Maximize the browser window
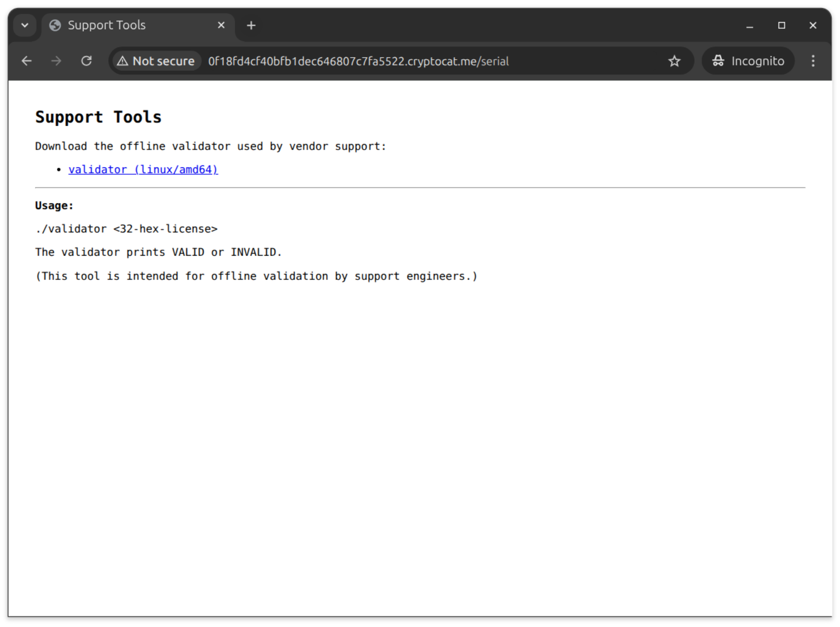 (x=781, y=25)
